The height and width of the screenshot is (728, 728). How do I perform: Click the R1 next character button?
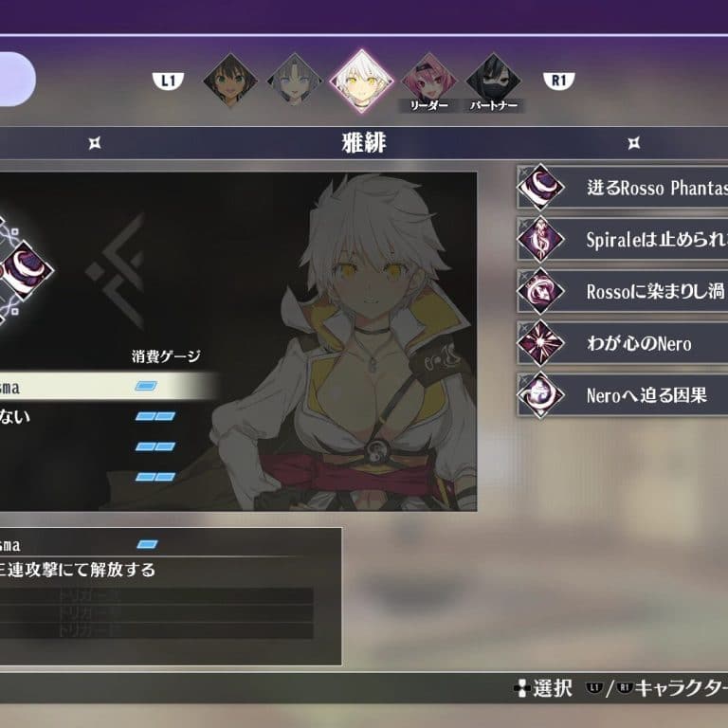[x=559, y=81]
